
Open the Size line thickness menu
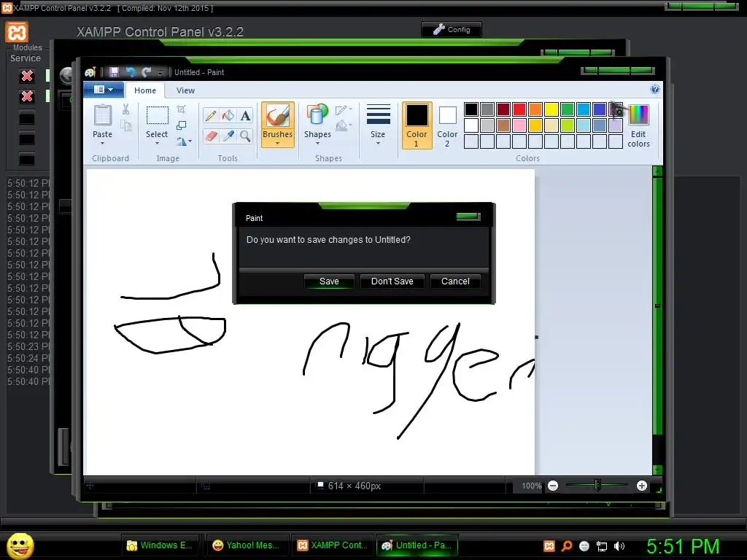point(378,124)
